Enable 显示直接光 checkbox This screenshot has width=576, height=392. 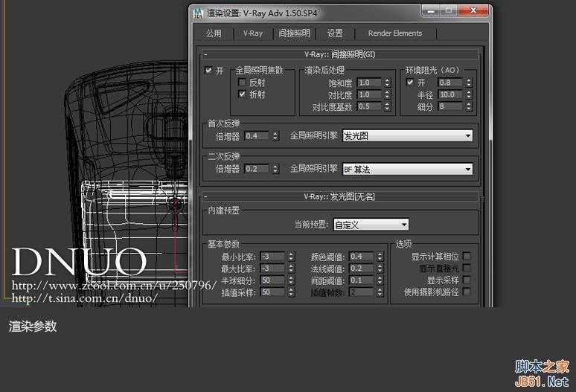(467, 268)
